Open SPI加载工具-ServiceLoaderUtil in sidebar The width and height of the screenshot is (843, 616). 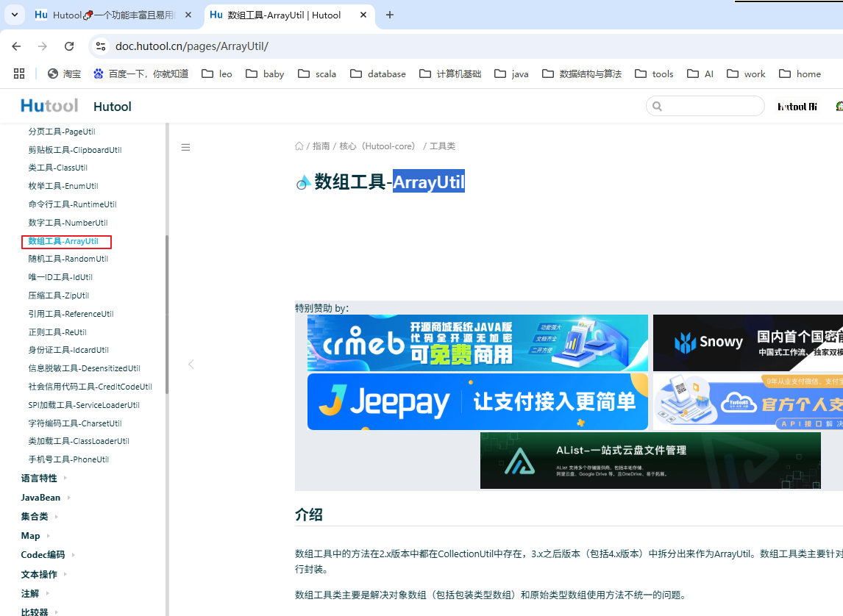click(84, 405)
